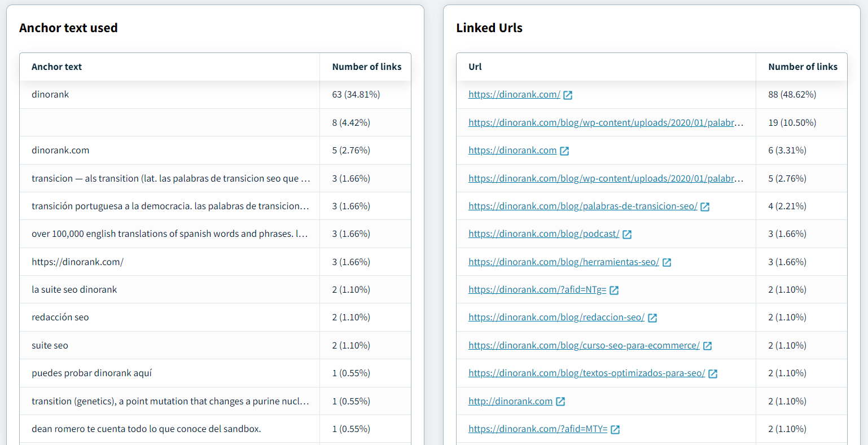The image size is (868, 445).
Task: Click external icon for palabras-de-transicion-seo URL
Action: pyautogui.click(x=705, y=207)
